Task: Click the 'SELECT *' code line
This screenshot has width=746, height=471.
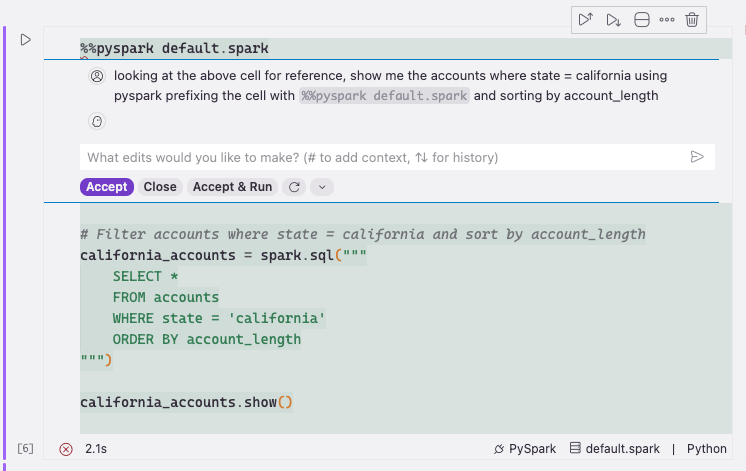Action: pos(145,277)
